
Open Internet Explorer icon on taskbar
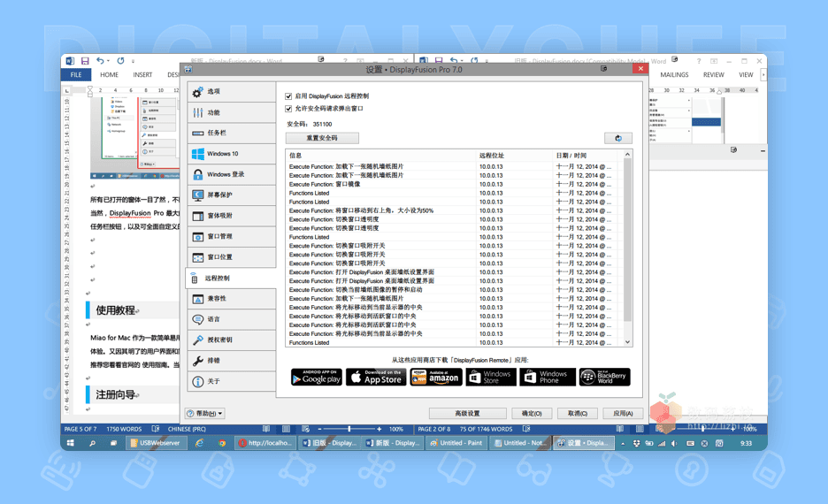pos(199,443)
